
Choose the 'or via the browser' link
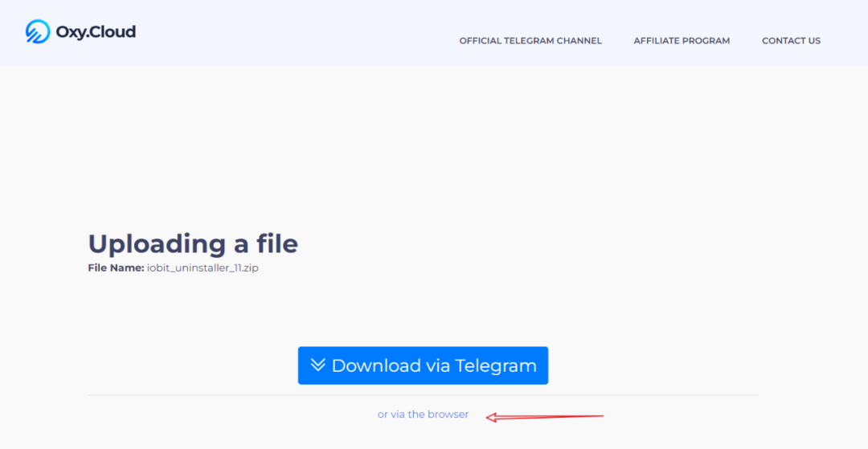423,414
